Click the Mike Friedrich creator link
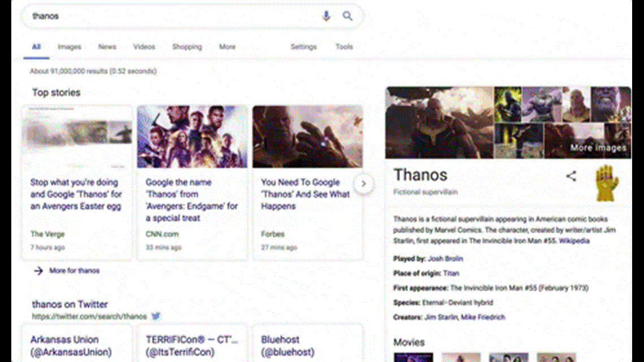This screenshot has height=362, width=644. (483, 317)
